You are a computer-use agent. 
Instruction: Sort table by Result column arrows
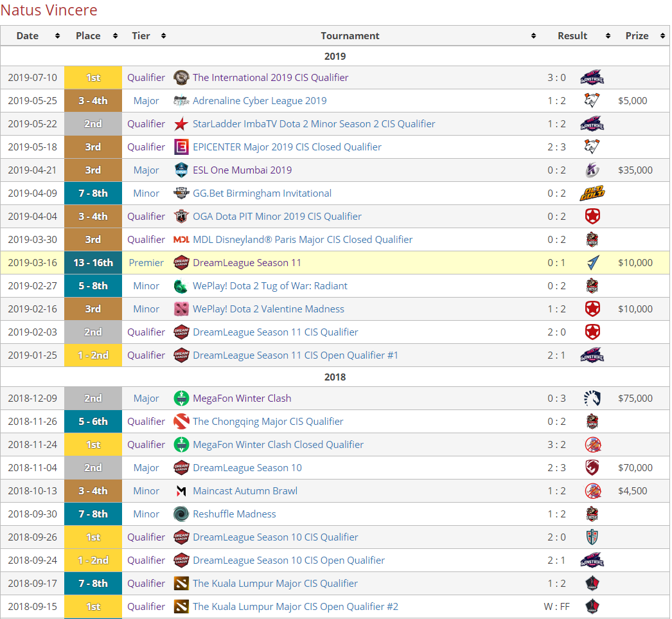608,36
